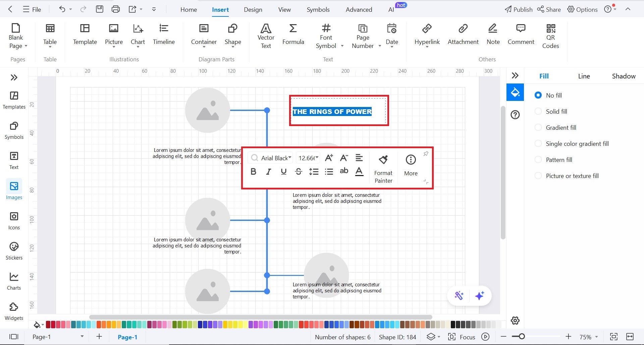Open Charts panel in left sidebar
The image size is (644, 345).
[x=14, y=281]
